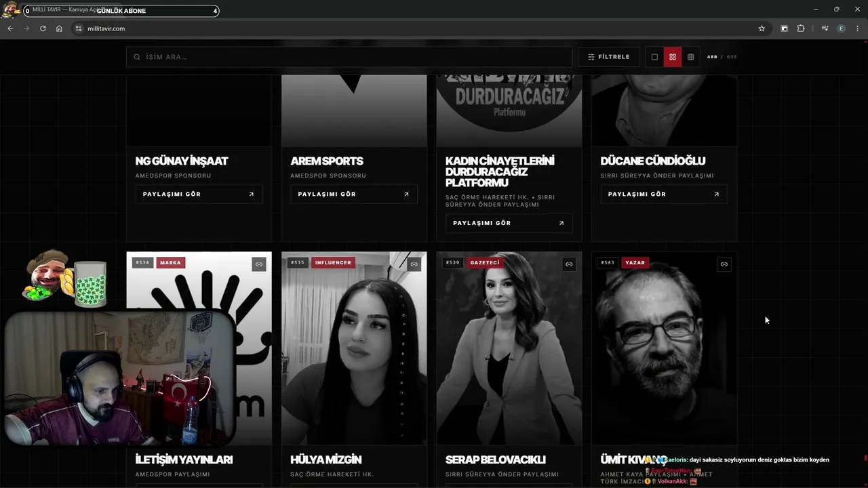
Task: Close the browser window
Action: click(x=856, y=9)
